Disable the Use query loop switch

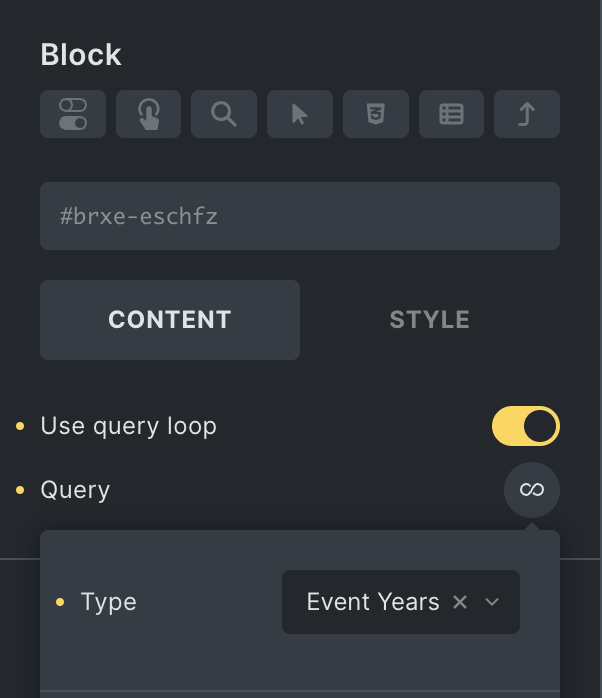point(525,426)
